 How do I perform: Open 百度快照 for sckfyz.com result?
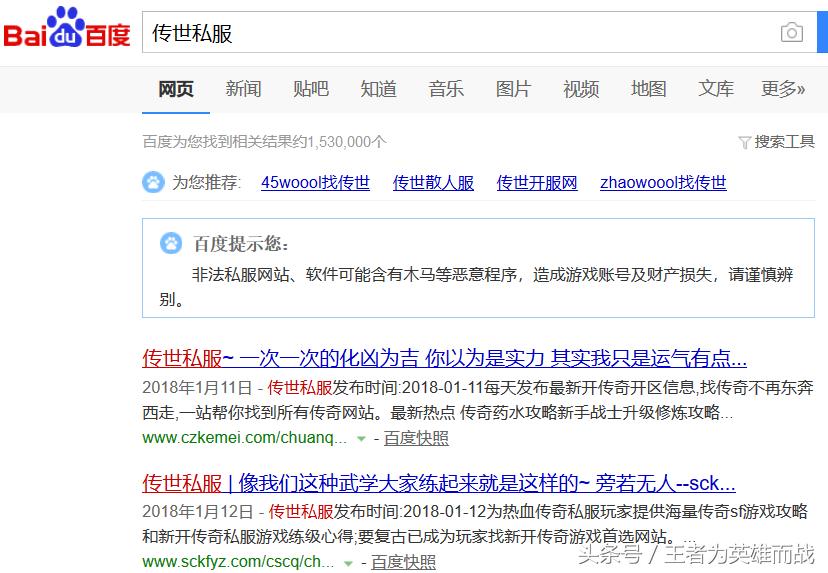click(403, 562)
